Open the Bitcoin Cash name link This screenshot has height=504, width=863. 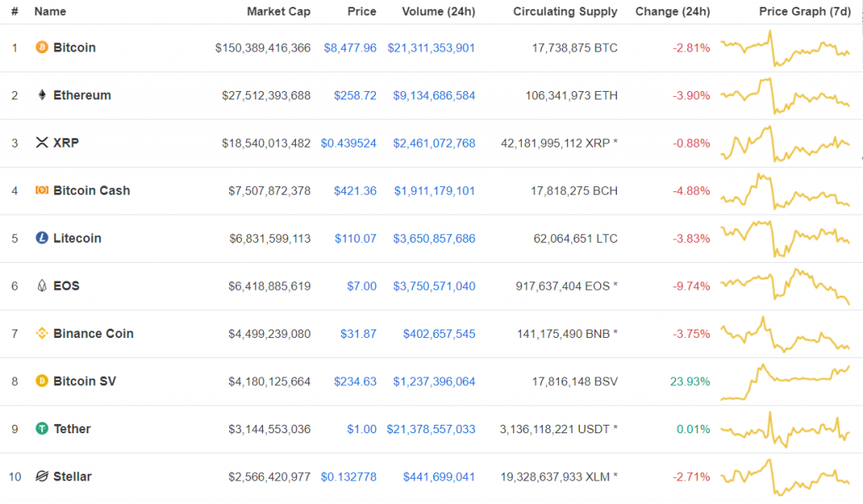(x=91, y=190)
